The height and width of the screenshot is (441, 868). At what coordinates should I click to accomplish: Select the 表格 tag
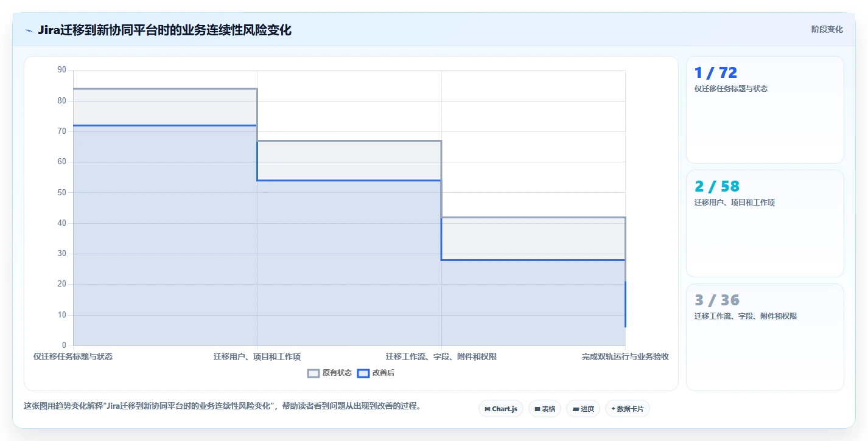click(x=545, y=409)
